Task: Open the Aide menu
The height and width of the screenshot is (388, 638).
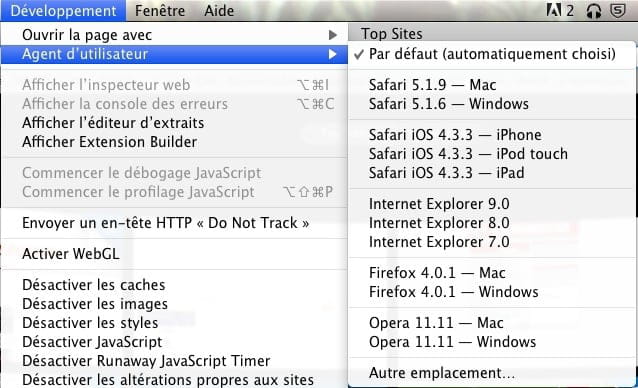Action: [219, 11]
